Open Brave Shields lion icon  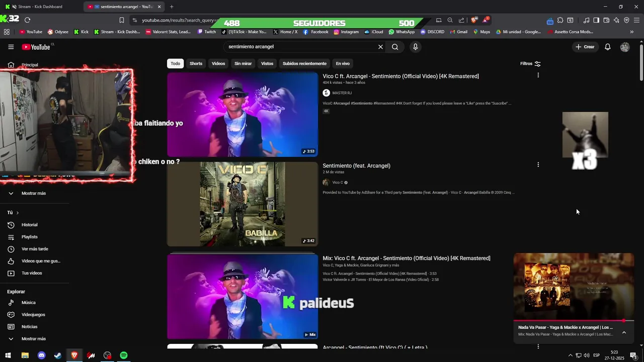click(474, 20)
